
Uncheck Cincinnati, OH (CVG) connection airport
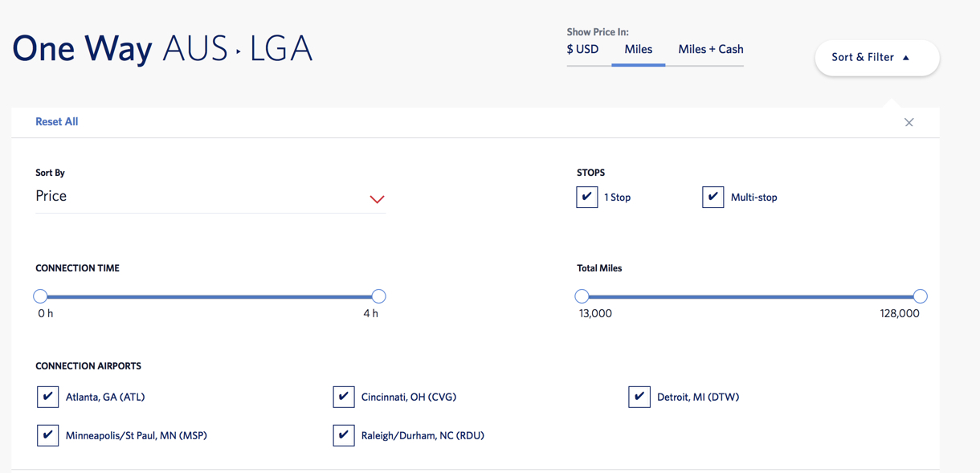pyautogui.click(x=344, y=396)
